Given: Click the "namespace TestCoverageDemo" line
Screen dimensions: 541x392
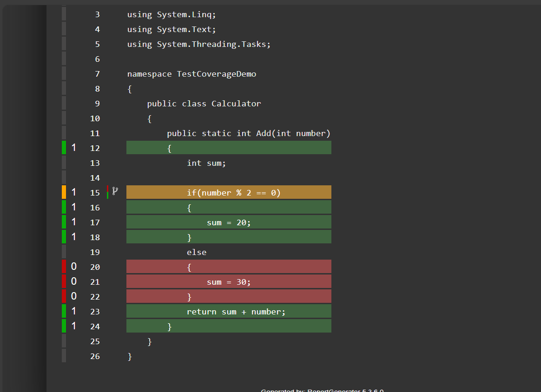Looking at the screenshot, I should [191, 74].
